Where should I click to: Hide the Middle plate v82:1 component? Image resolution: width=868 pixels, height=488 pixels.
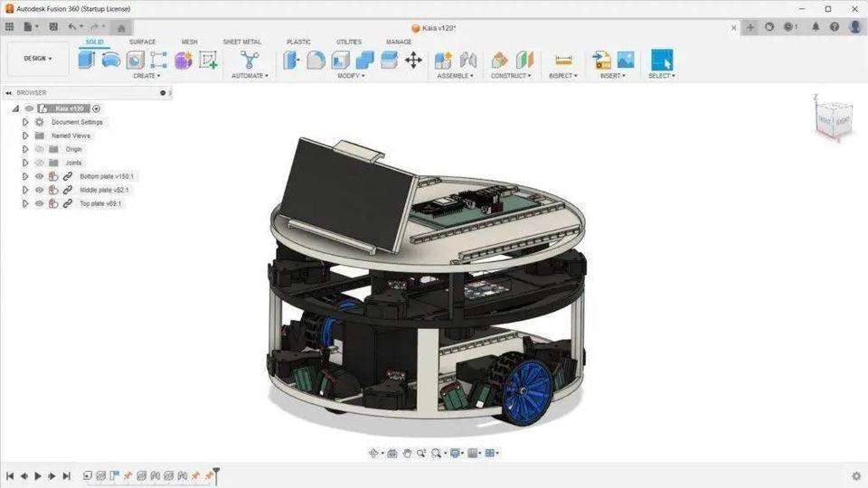[39, 190]
